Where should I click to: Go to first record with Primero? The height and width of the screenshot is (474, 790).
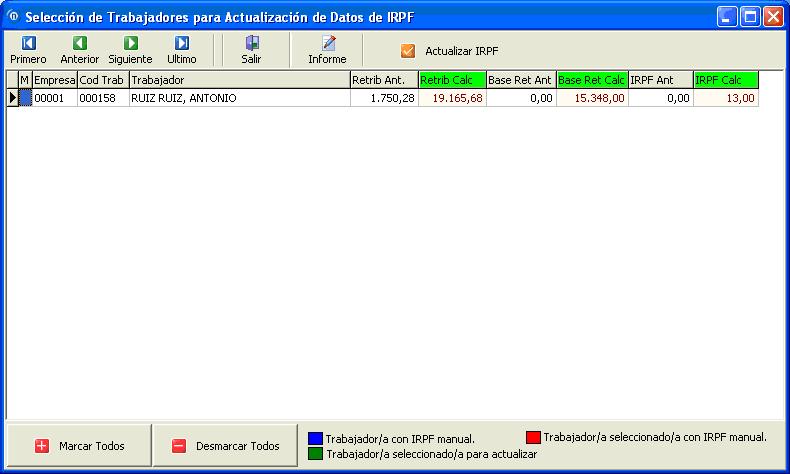29,50
